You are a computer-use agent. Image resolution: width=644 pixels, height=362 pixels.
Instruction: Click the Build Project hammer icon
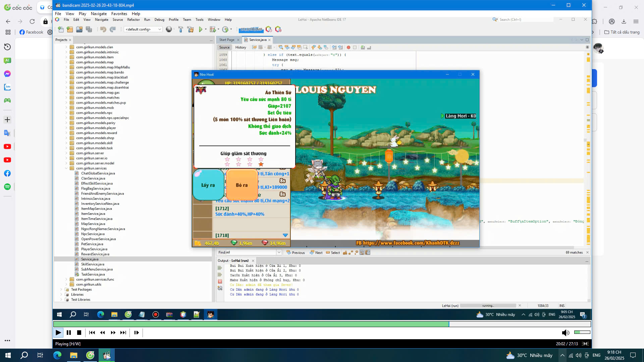[x=180, y=29]
